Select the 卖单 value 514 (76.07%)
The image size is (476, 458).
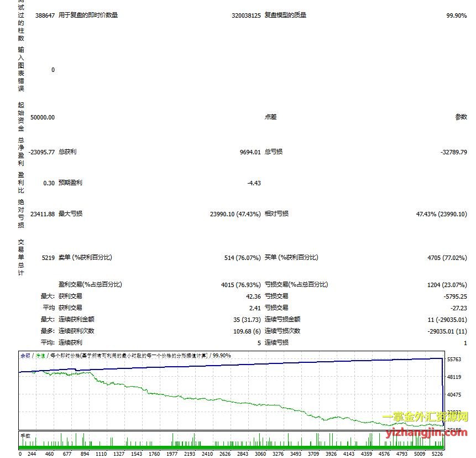click(x=243, y=257)
